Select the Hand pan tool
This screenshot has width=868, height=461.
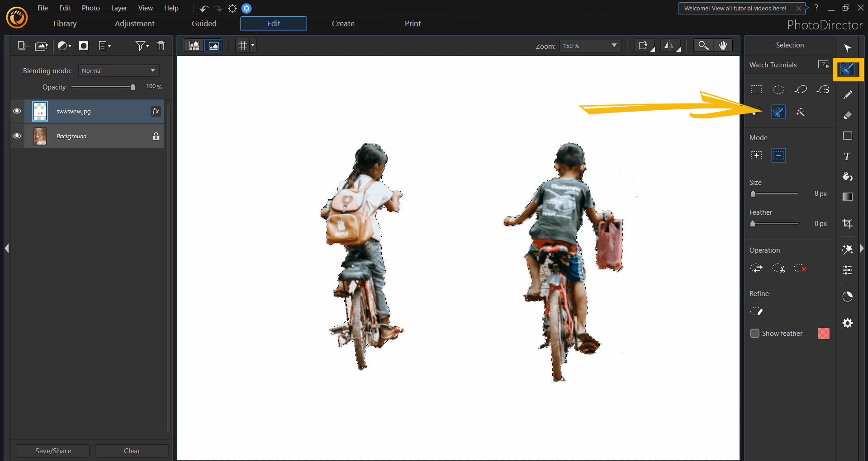(723, 46)
